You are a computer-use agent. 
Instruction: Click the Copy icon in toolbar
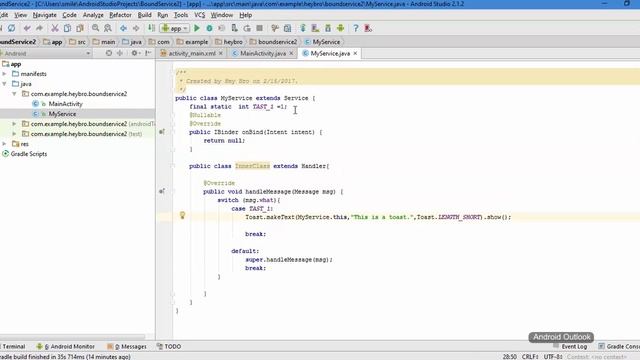point(67,28)
